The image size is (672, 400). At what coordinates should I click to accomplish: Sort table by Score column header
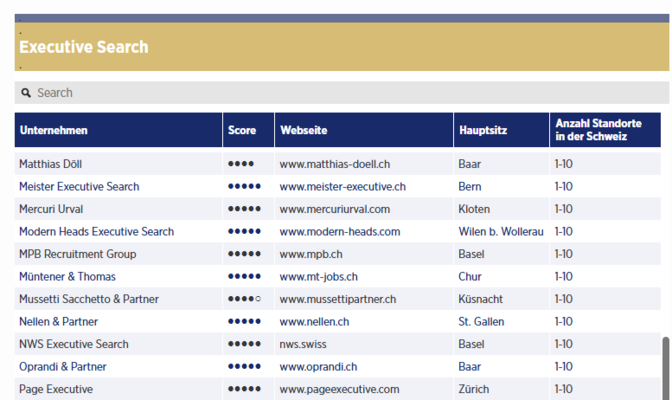click(x=242, y=131)
